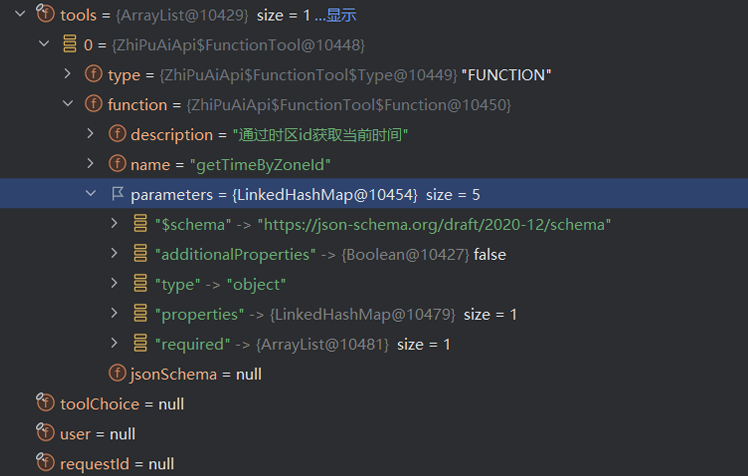Select the "type" -> "object" entry

220,284
